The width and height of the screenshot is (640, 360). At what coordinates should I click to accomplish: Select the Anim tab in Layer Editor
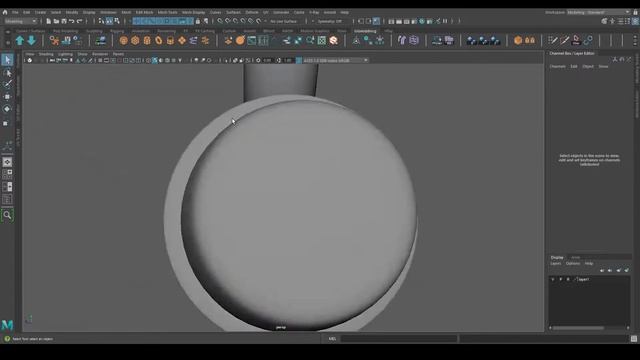(x=576, y=258)
